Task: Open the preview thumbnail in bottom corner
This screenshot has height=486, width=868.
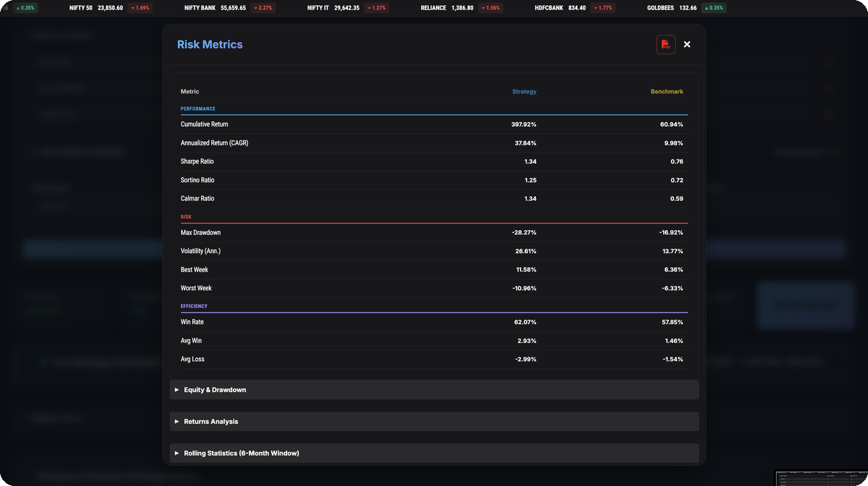Action: coord(821,478)
